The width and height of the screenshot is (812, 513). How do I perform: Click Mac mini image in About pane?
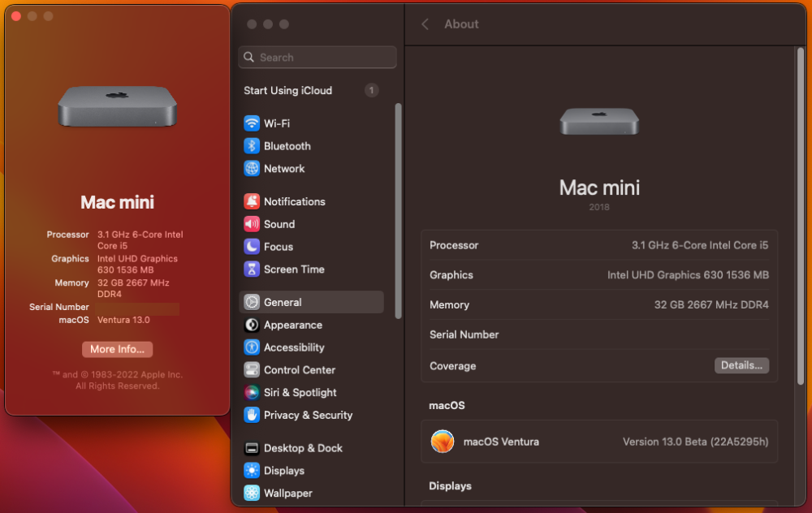[x=599, y=121]
